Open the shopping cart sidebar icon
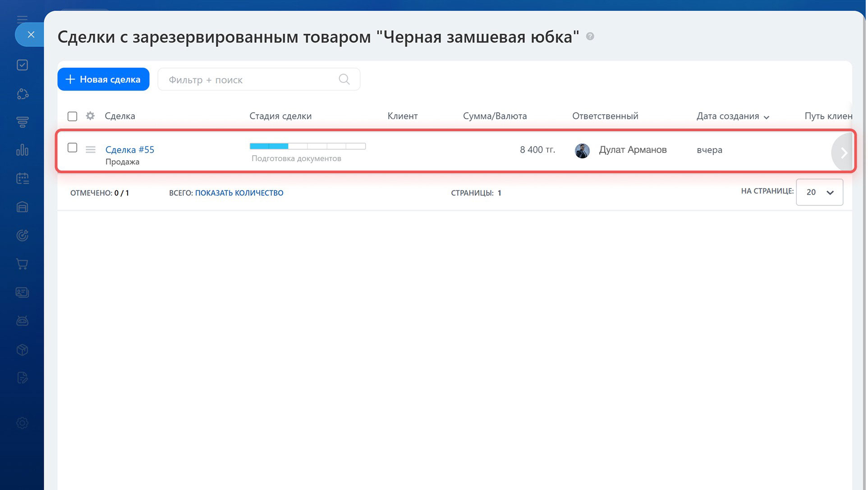Viewport: 868px width, 490px height. click(x=22, y=264)
